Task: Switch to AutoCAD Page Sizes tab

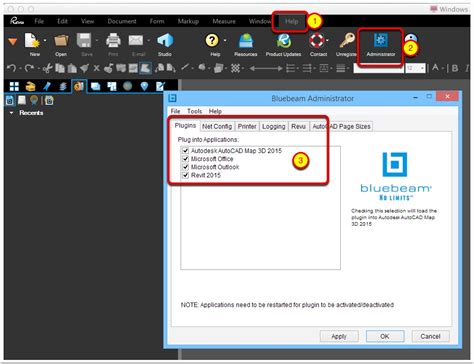Action: click(x=341, y=127)
